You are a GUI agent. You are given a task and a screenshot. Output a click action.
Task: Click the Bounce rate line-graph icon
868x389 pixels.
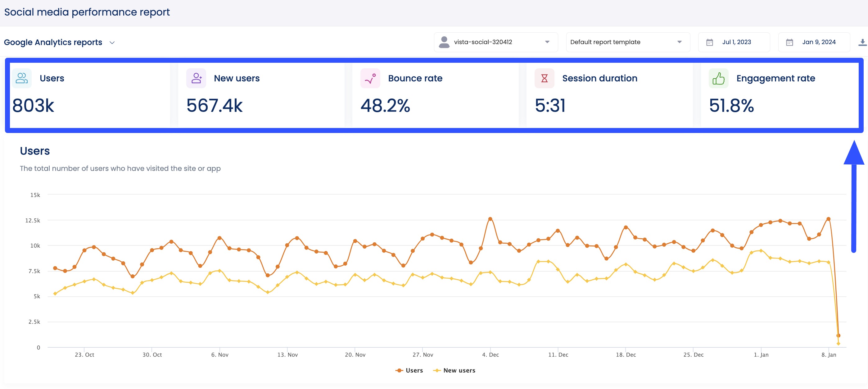(x=370, y=78)
